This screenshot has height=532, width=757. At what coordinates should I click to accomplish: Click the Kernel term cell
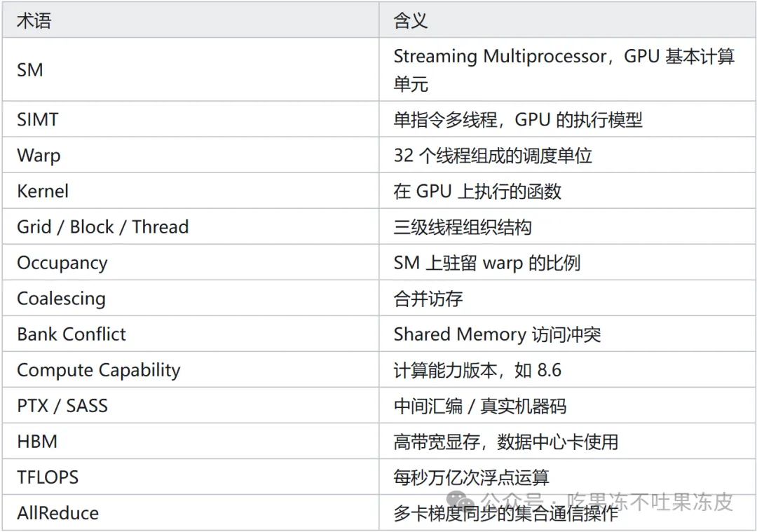tap(191, 191)
